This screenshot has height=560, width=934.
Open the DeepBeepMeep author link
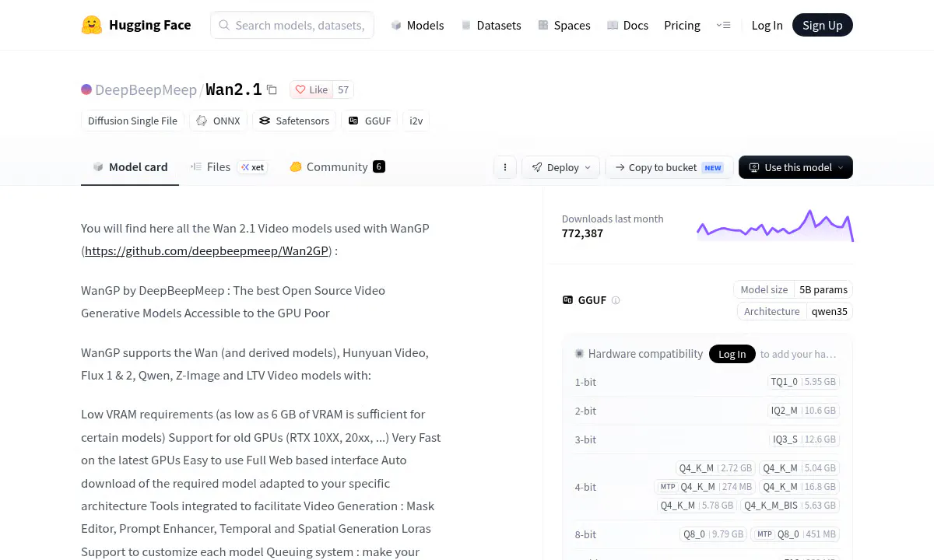(146, 89)
